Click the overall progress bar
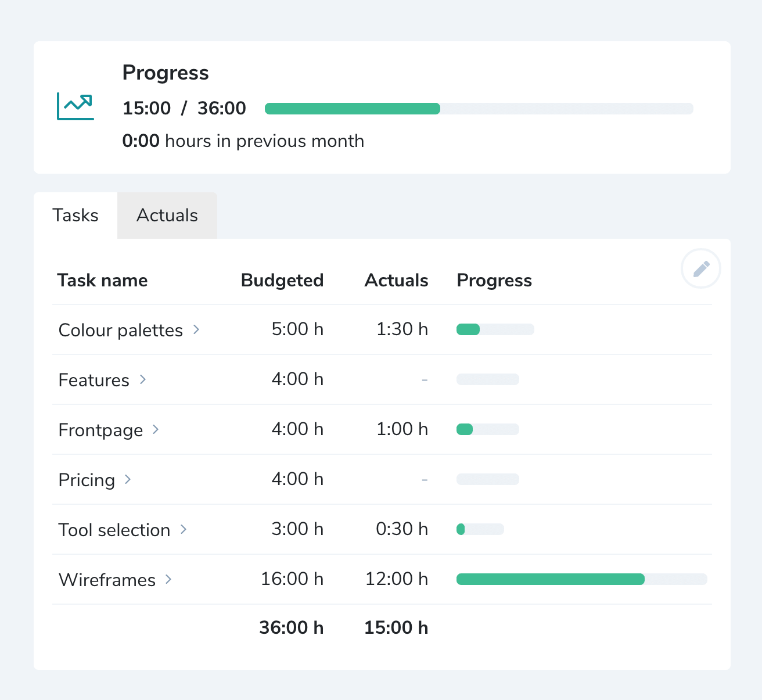This screenshot has height=700, width=762. (479, 108)
